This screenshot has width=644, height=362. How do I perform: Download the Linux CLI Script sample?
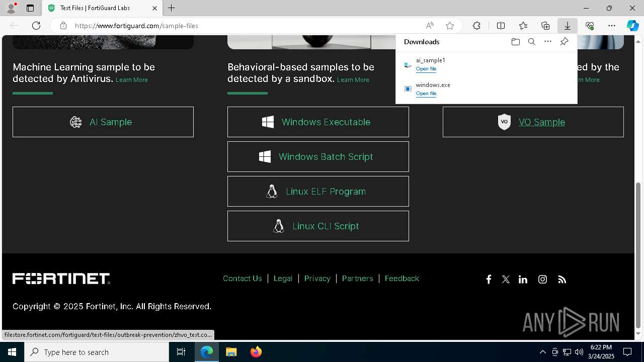(x=318, y=226)
